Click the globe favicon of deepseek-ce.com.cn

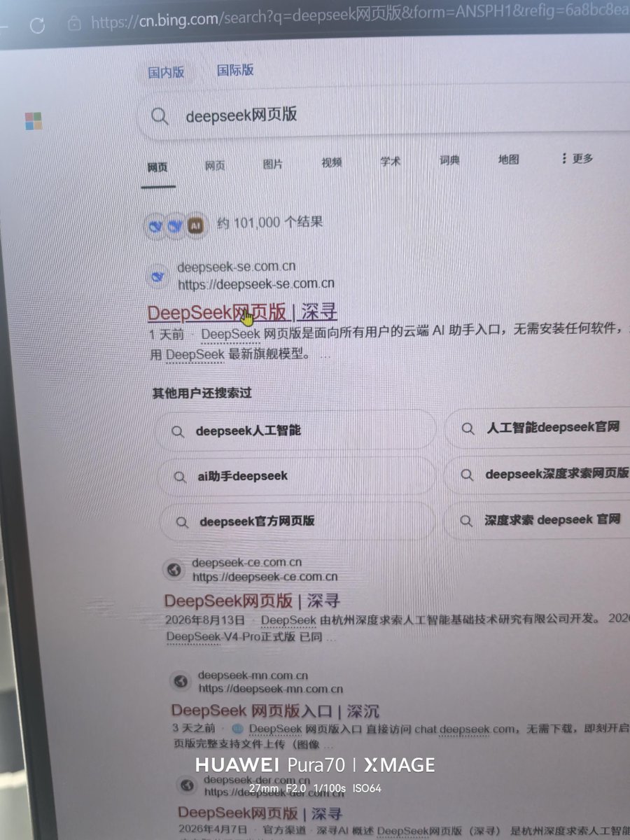click(x=173, y=569)
